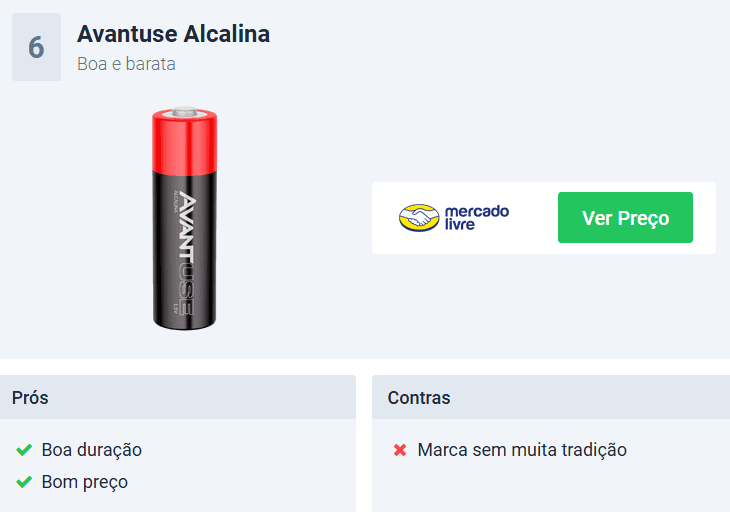This screenshot has height=512, width=730.
Task: Click the Bom preço pro item
Action: coord(85,482)
